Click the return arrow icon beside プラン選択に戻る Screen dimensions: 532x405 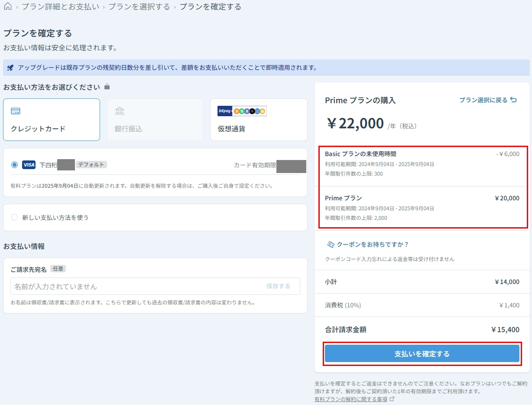pos(513,100)
